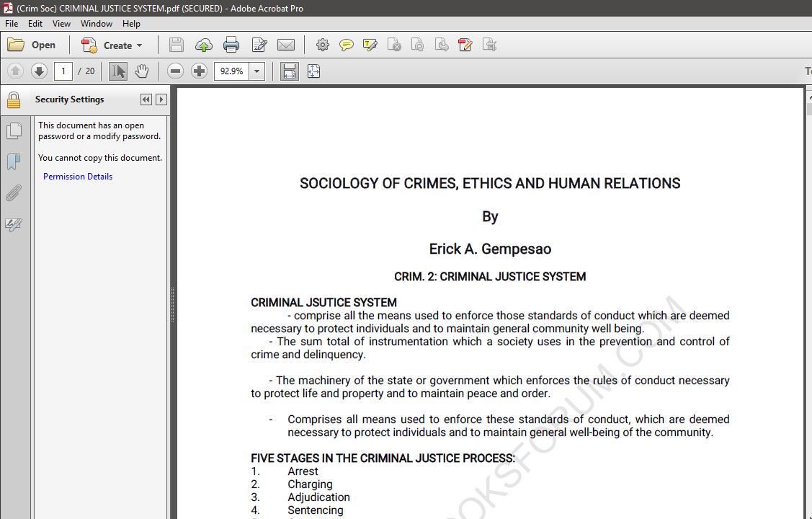Open the Edit menu
This screenshot has height=519, width=812.
[x=35, y=24]
